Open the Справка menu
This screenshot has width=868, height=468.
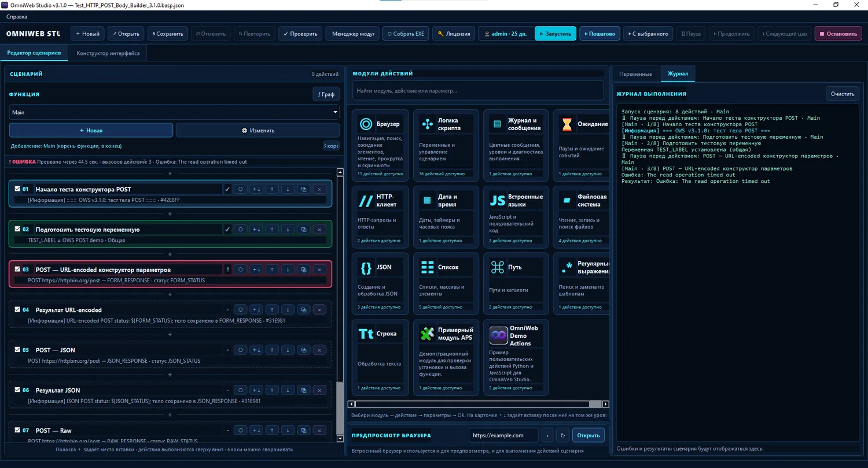coord(17,17)
